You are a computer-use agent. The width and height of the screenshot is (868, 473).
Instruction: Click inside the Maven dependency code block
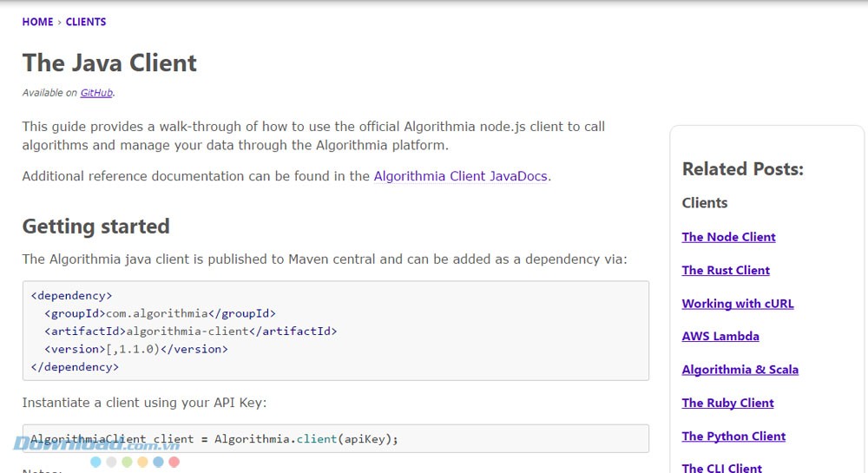335,331
